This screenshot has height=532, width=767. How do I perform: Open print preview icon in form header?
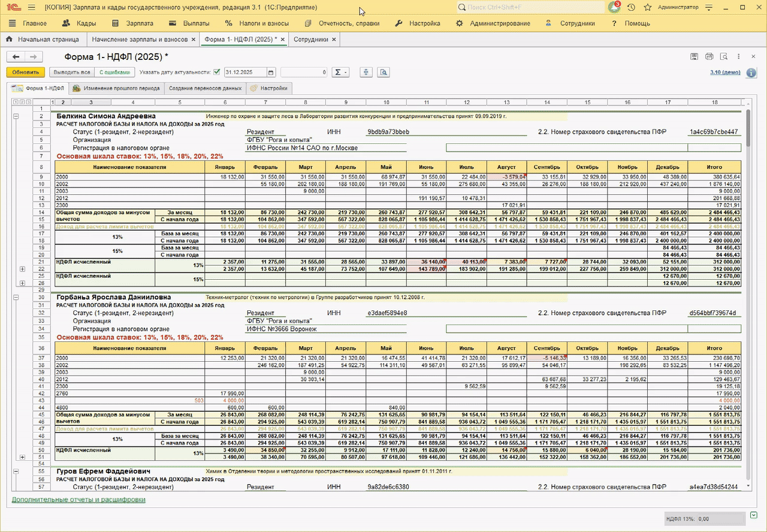(724, 56)
